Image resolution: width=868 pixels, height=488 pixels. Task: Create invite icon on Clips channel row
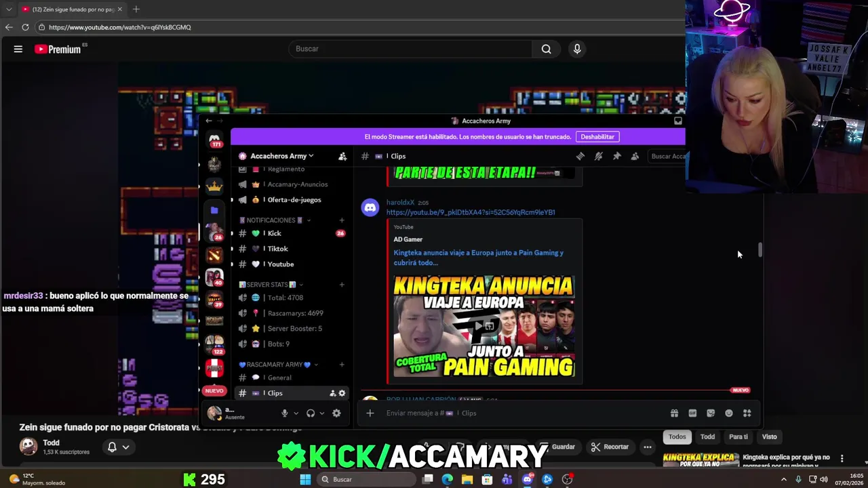(x=332, y=393)
